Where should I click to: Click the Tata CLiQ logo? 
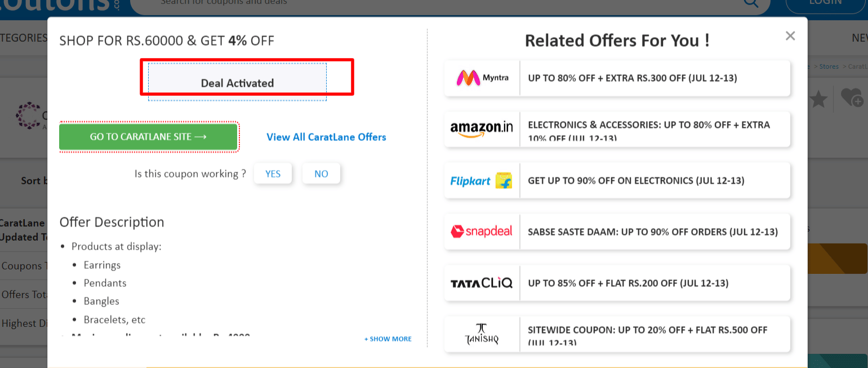[x=482, y=283]
